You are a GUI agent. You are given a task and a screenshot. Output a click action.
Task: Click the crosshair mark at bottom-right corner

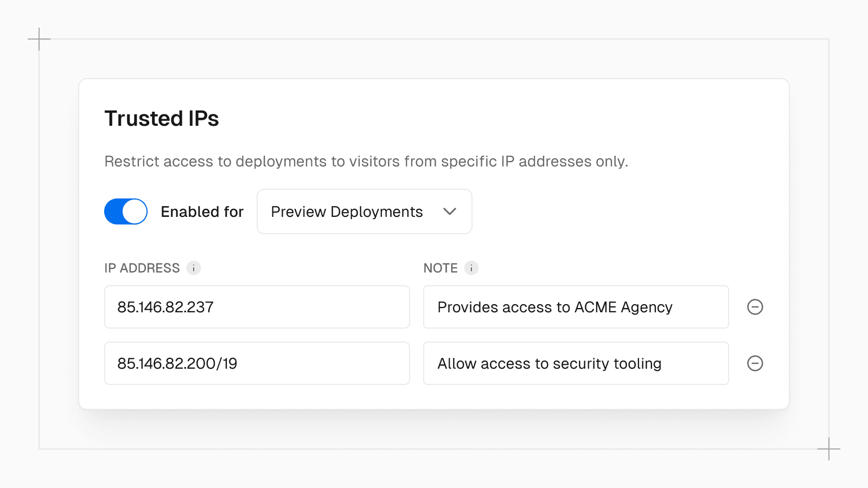pyautogui.click(x=829, y=449)
